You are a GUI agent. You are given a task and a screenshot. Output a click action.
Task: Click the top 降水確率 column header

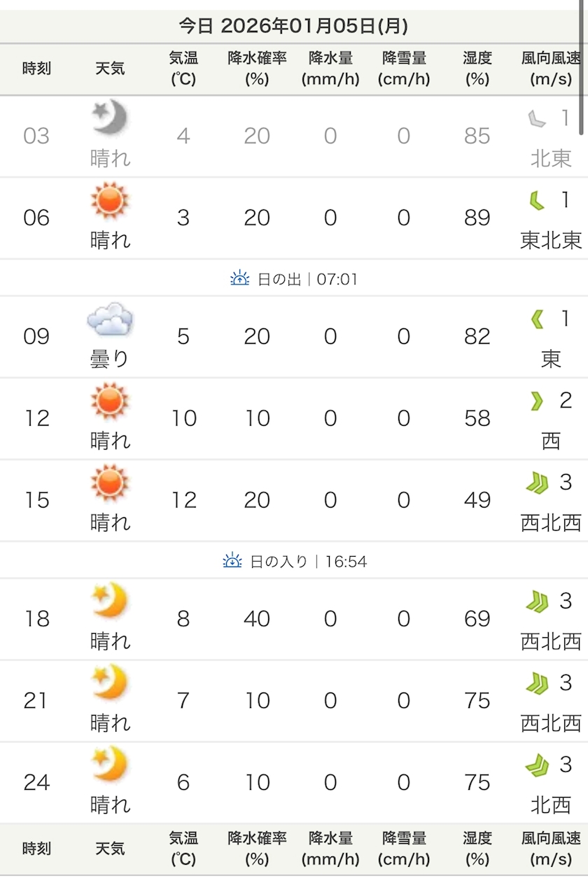(x=257, y=69)
